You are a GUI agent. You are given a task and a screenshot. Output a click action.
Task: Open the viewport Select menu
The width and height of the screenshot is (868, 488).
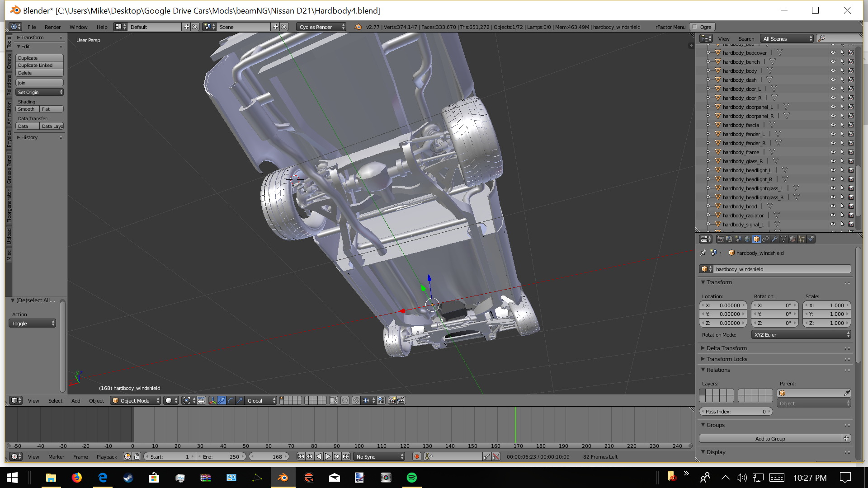[55, 401]
